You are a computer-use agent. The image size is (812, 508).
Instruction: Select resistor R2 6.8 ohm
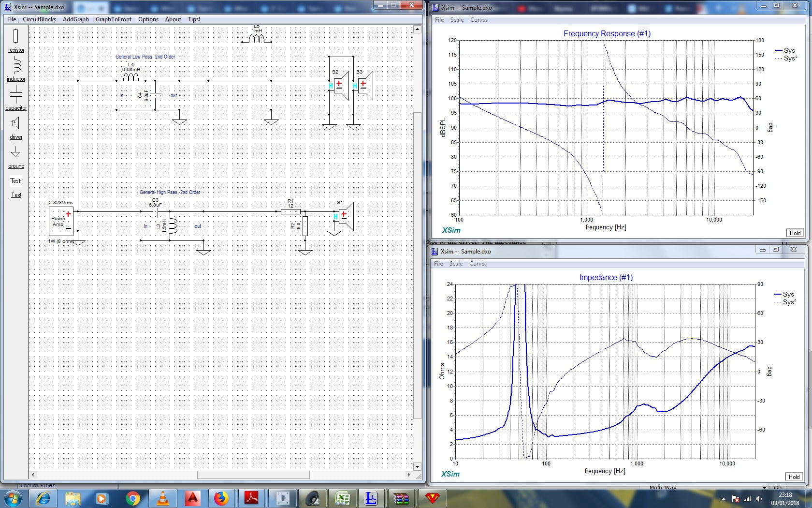coord(305,226)
